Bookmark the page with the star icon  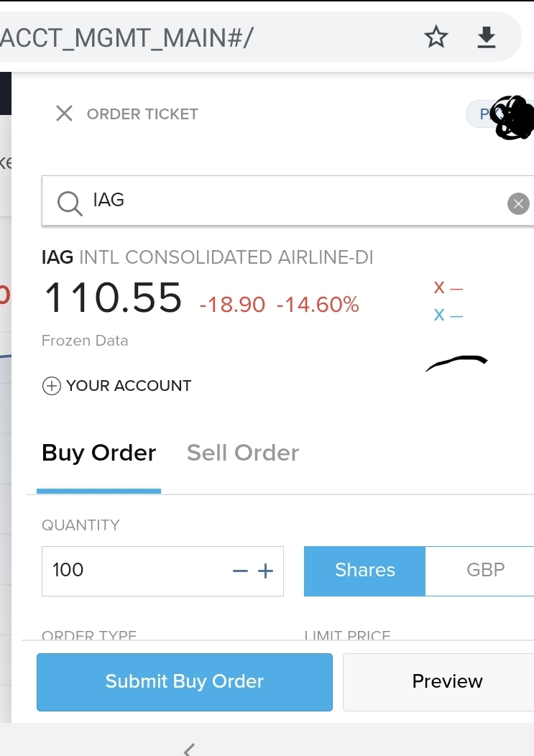click(x=436, y=37)
